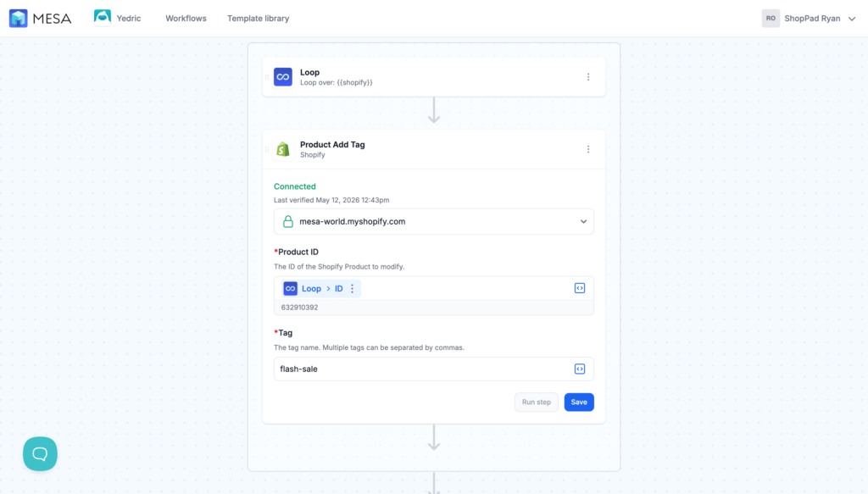
Task: Click the Loop over {{shopify}} subtitle
Action: tap(336, 82)
